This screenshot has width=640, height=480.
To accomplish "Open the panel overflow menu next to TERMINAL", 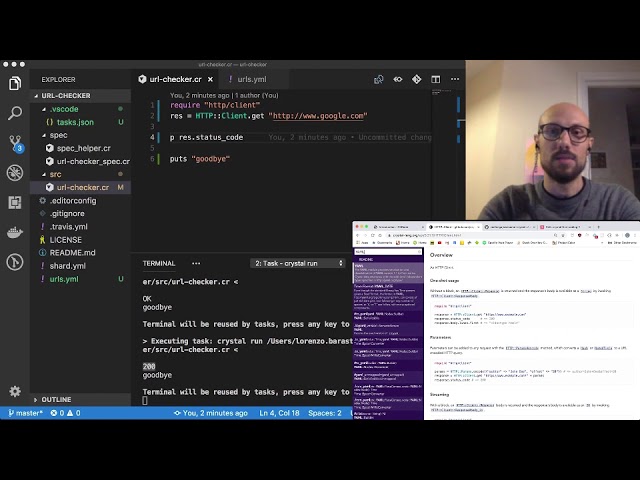I will (196, 263).
